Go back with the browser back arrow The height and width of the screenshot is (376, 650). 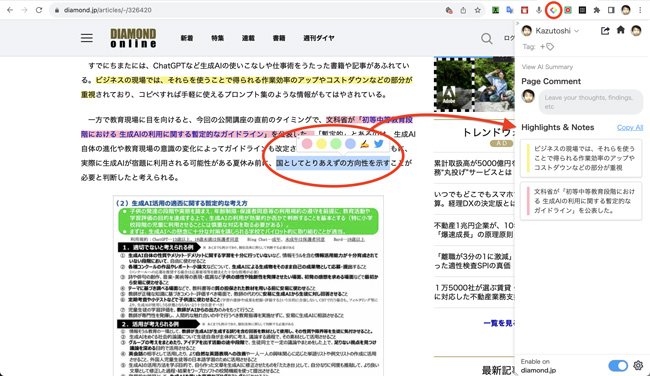[10, 10]
